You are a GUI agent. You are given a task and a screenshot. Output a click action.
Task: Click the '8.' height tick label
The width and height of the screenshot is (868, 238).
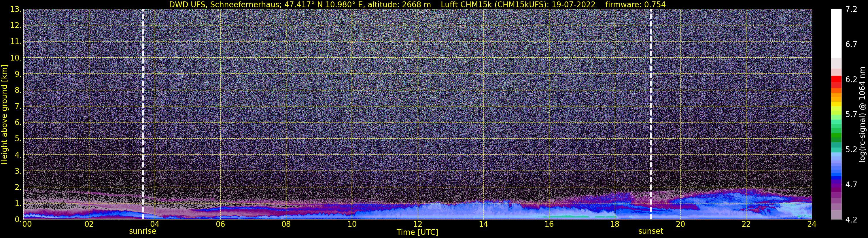pyautogui.click(x=18, y=90)
